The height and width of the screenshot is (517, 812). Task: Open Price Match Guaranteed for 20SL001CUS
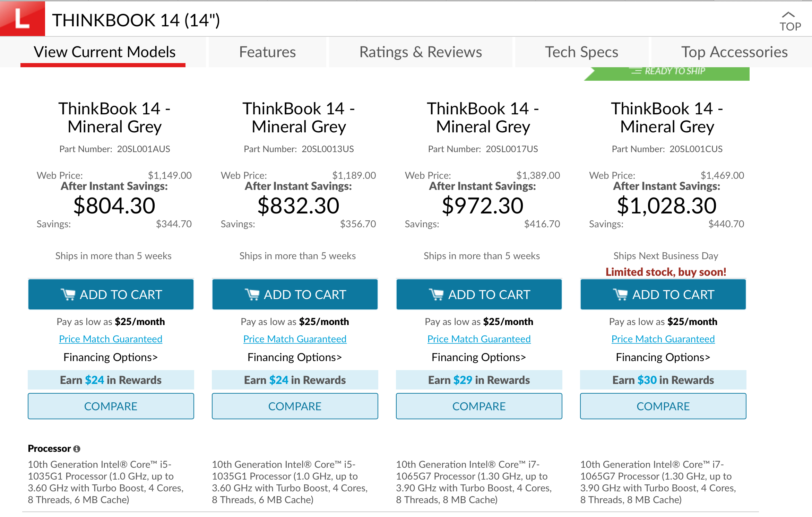click(663, 339)
